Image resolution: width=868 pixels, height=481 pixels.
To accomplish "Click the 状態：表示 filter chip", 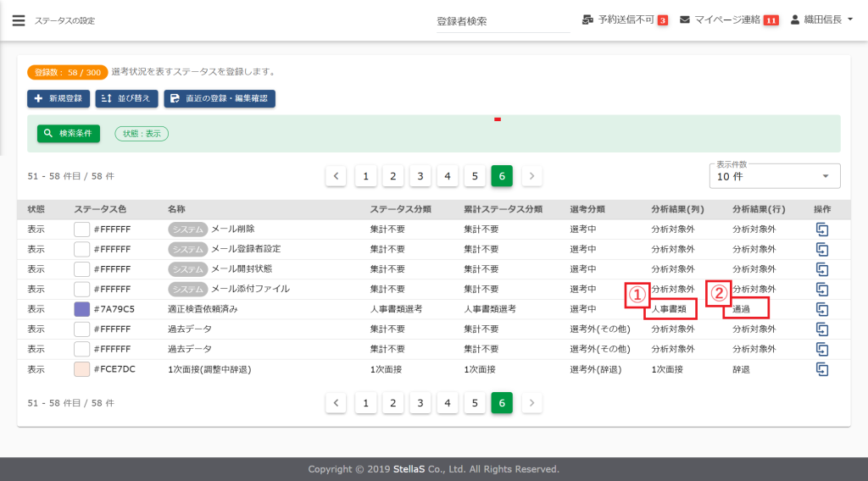I will (x=142, y=134).
